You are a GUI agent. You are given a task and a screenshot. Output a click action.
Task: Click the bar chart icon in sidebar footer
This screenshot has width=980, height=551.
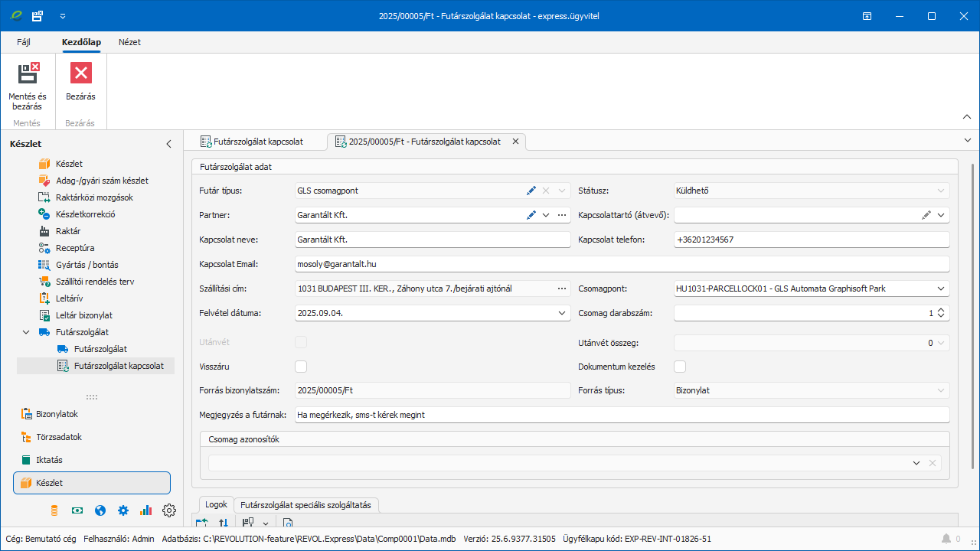[146, 510]
